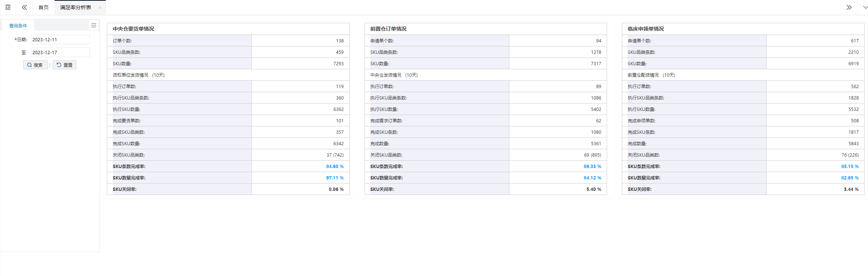The height and width of the screenshot is (276, 868).
Task: Click 申请单个数 value 617
Action: 855,41
